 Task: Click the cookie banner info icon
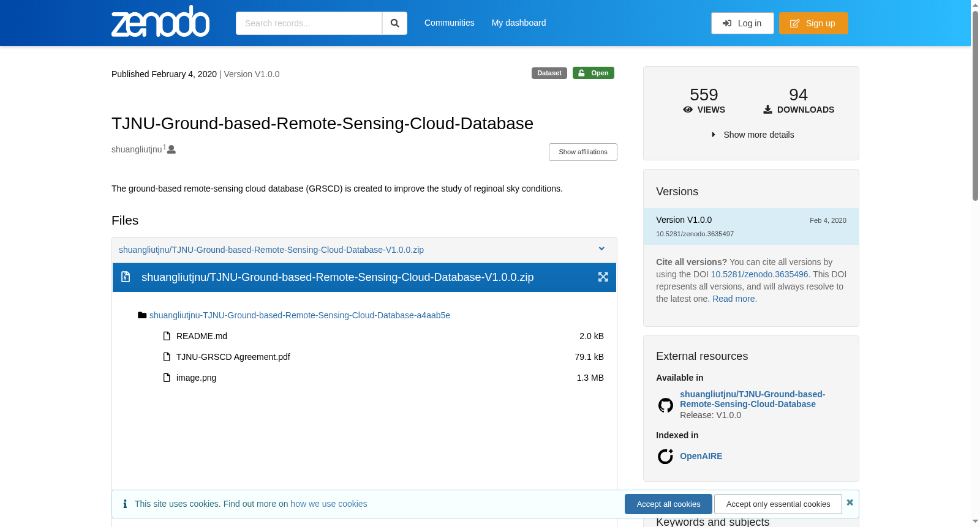[125, 504]
